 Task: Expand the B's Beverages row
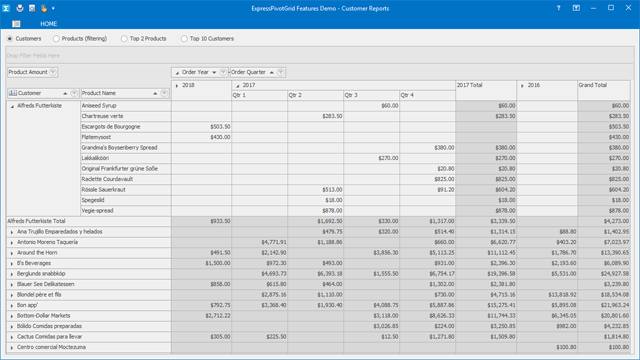[x=12, y=264]
